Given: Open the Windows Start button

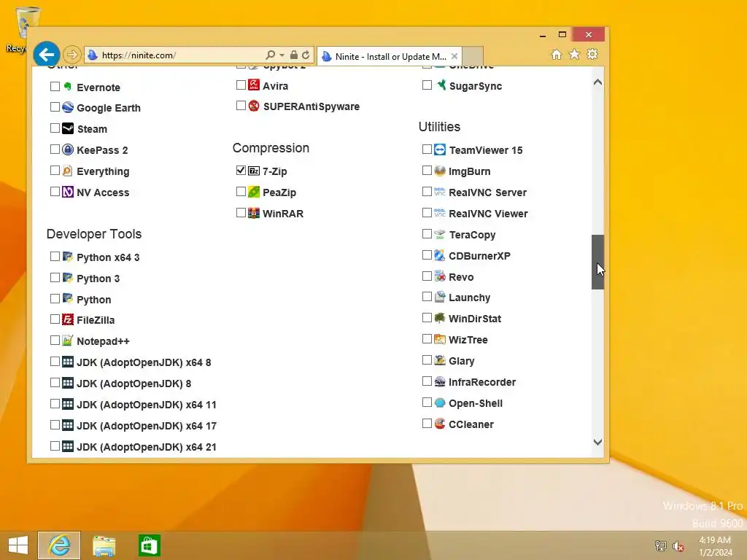Looking at the screenshot, I should tap(18, 545).
